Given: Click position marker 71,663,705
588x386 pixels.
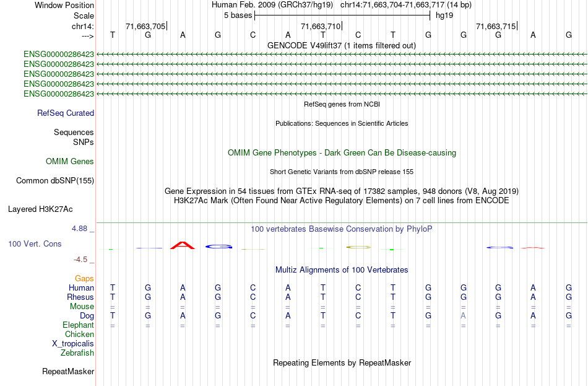Looking at the screenshot, I should click(x=145, y=26).
